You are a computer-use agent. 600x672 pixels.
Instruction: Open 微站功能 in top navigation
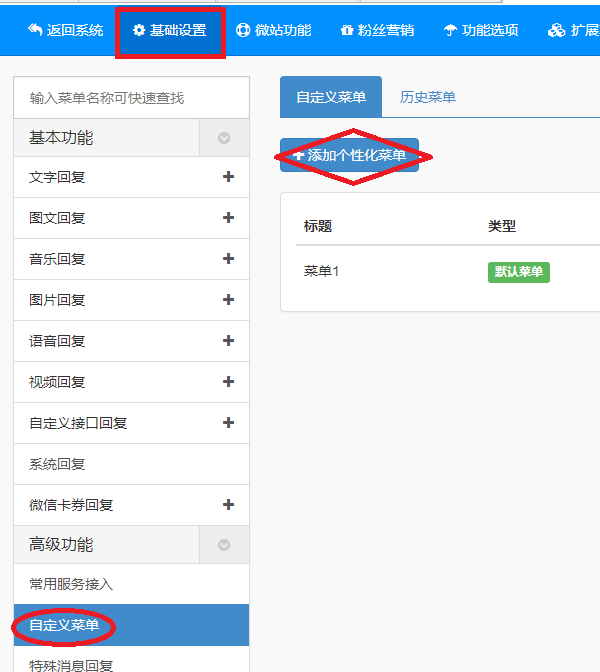(x=273, y=30)
